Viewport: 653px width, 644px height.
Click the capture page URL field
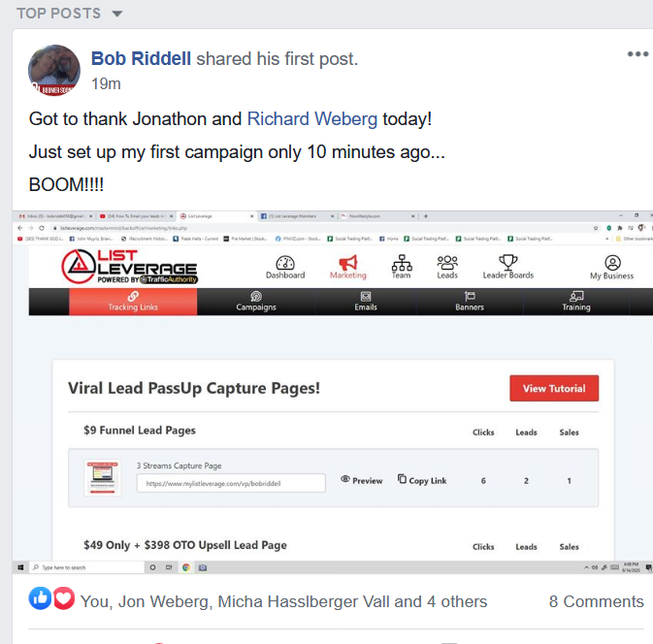(231, 483)
